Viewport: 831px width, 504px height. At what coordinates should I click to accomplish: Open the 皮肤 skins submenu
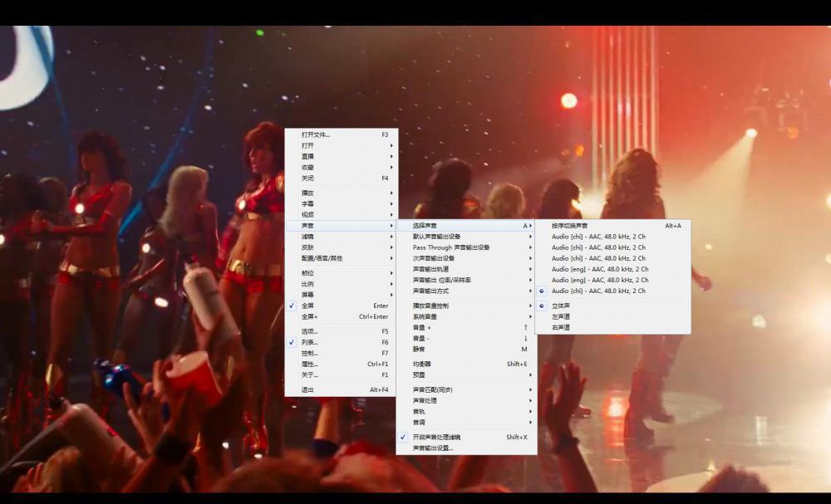point(342,247)
